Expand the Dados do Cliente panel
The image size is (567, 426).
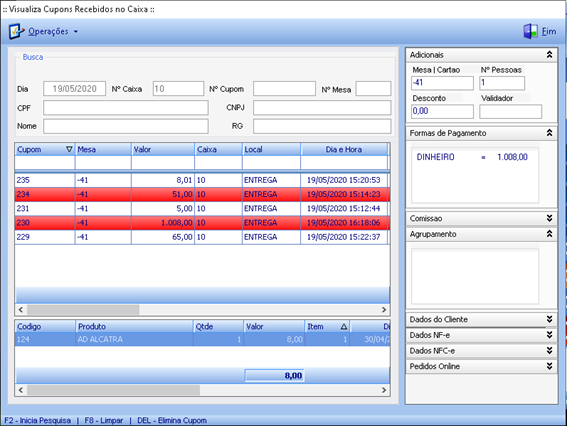point(549,319)
